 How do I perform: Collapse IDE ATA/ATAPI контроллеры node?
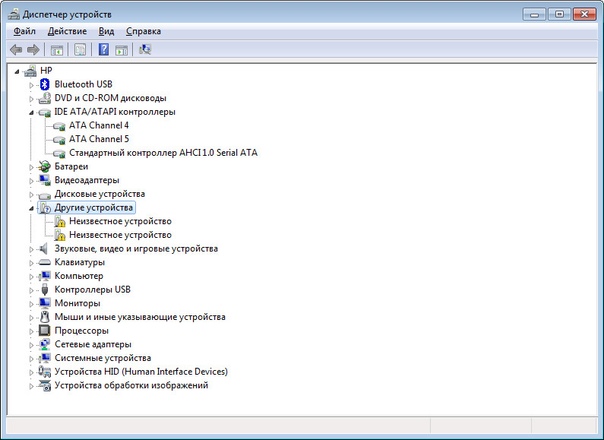[31, 113]
